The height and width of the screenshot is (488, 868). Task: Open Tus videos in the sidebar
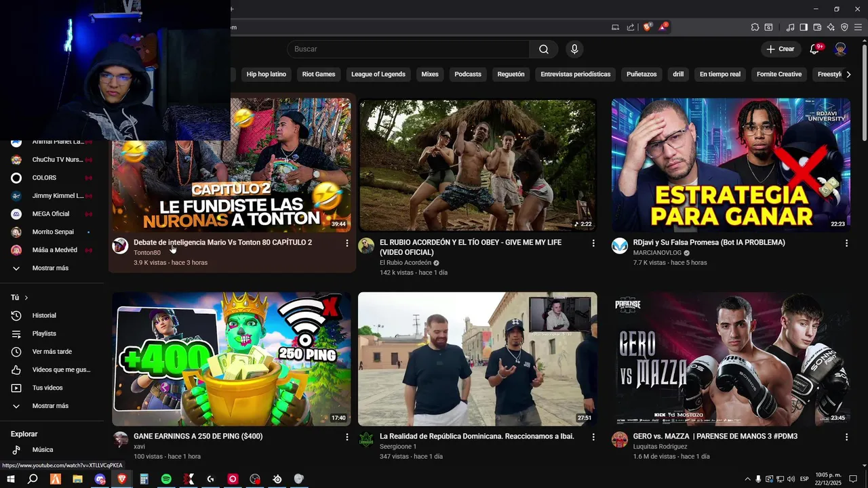pyautogui.click(x=52, y=388)
